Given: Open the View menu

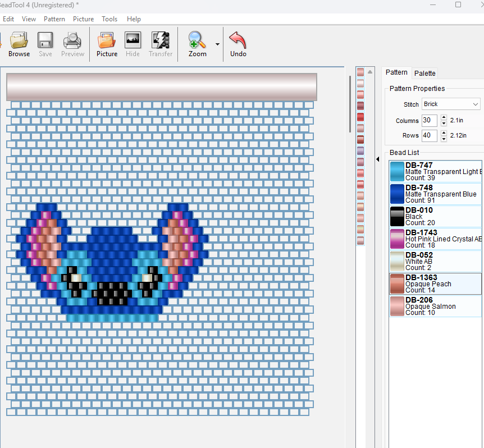Looking at the screenshot, I should click(29, 19).
